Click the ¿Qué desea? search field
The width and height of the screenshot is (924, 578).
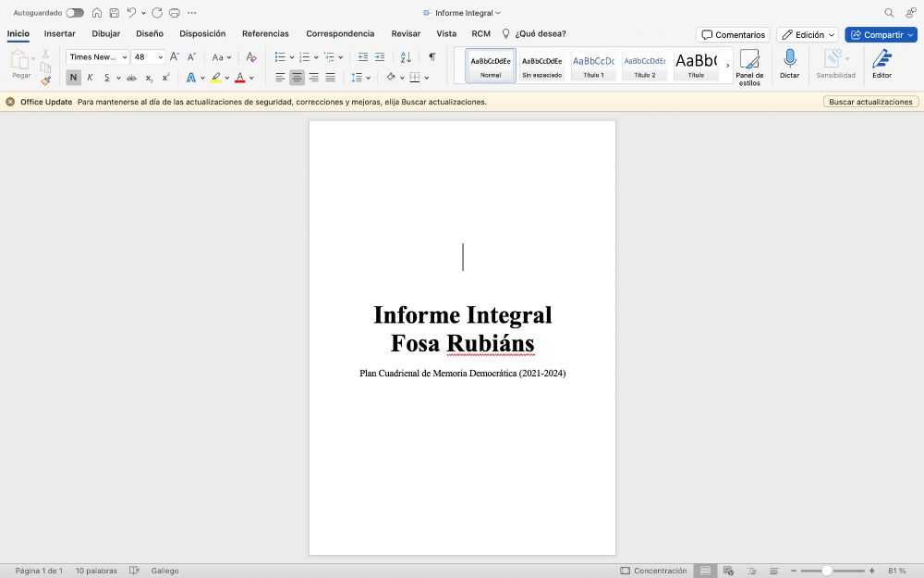pos(534,33)
